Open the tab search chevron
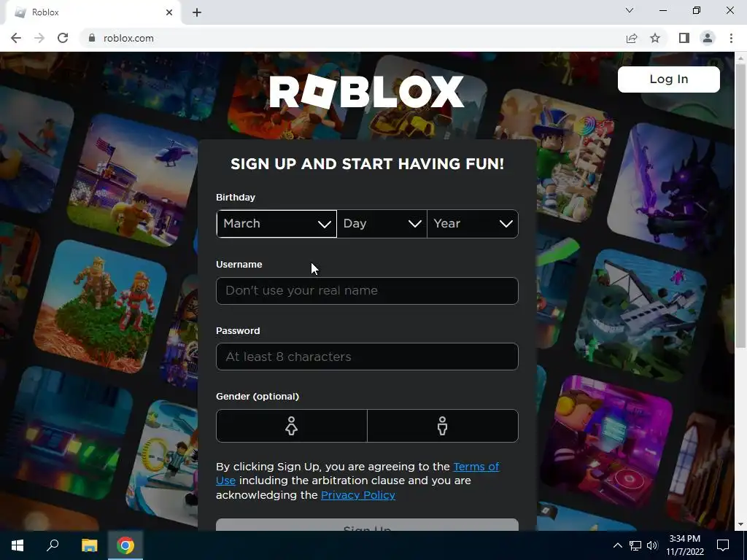This screenshot has height=560, width=747. click(x=630, y=10)
